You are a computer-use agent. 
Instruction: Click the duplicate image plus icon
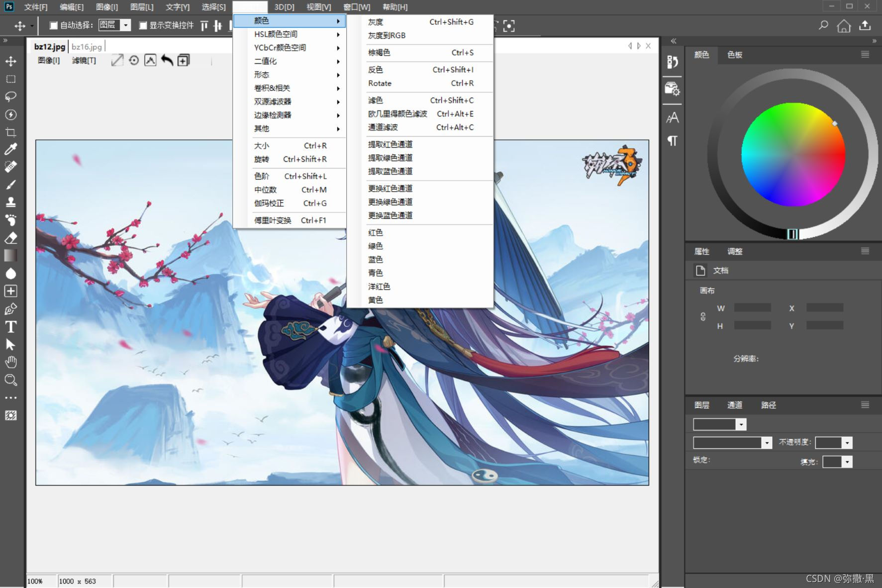click(x=184, y=60)
